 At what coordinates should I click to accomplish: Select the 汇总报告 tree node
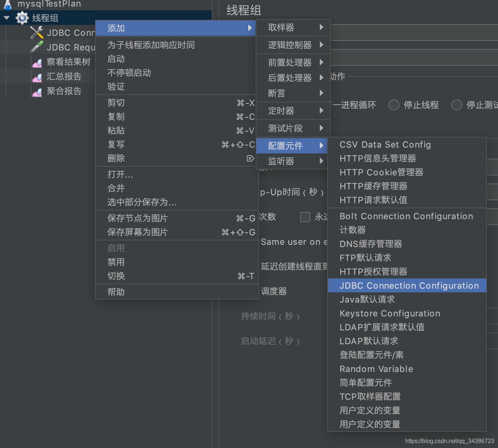tap(64, 76)
